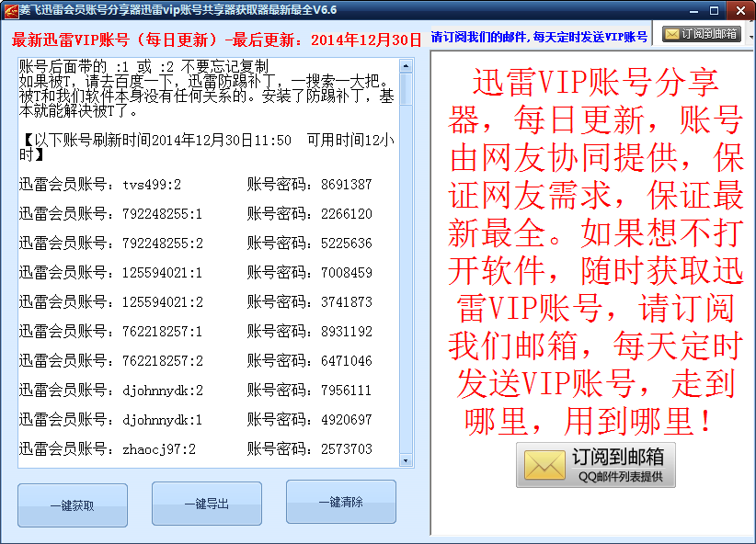Click the account list scrollbar up arrow
756x544 pixels.
[406, 65]
